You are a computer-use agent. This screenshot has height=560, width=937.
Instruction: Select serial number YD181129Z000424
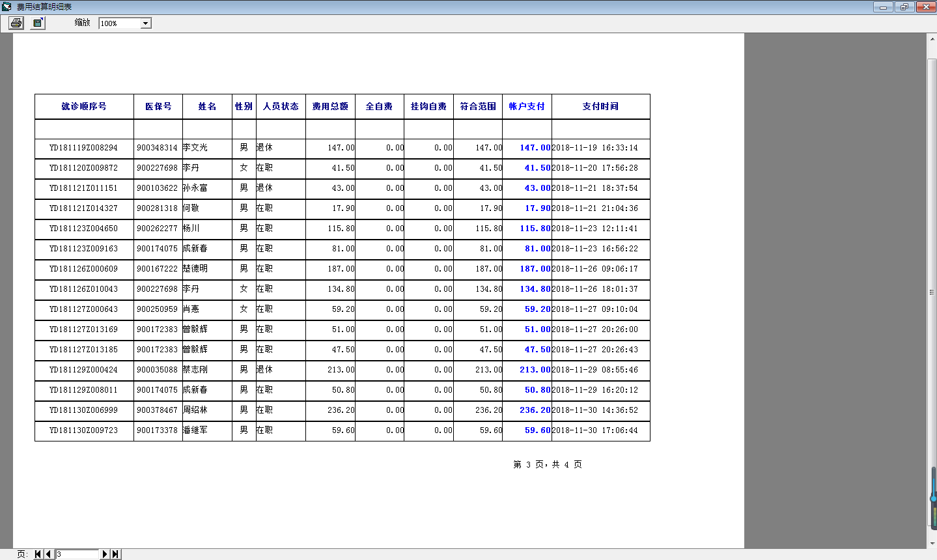(x=84, y=370)
